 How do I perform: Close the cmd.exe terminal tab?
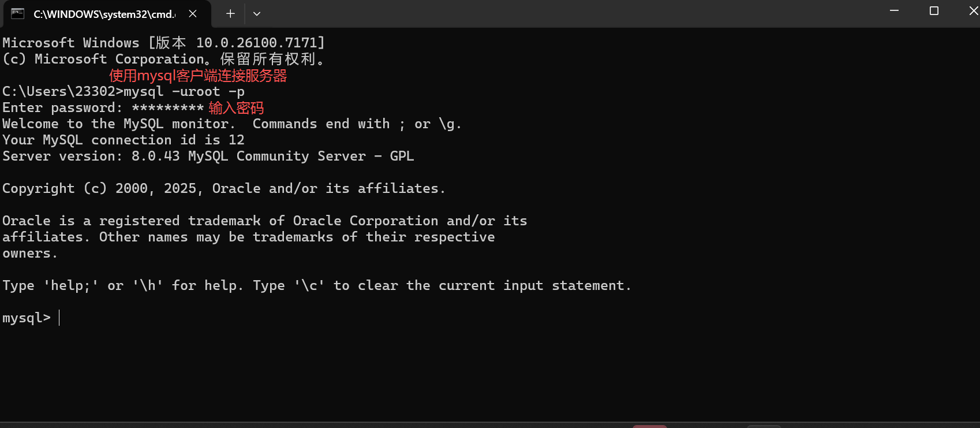point(193,14)
